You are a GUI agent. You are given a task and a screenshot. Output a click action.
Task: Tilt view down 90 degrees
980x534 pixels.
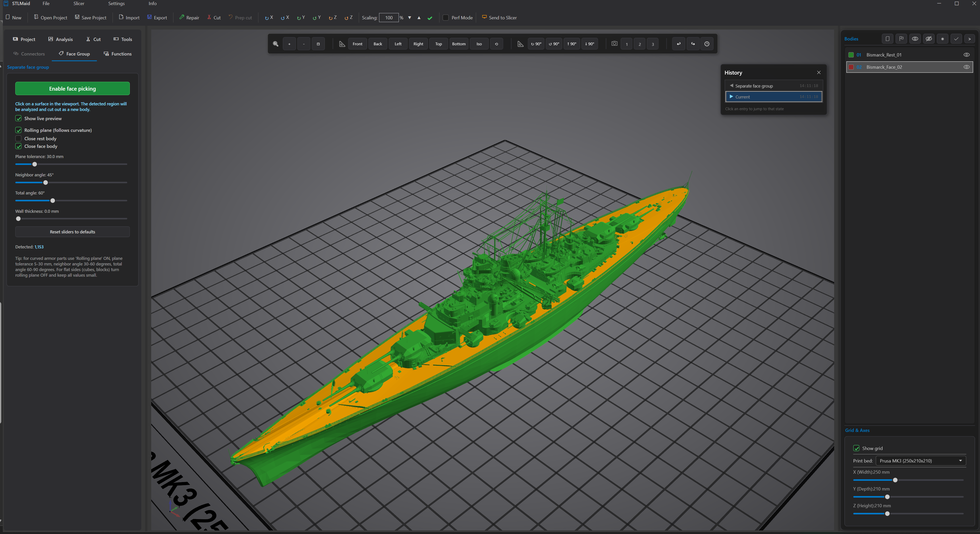[590, 44]
